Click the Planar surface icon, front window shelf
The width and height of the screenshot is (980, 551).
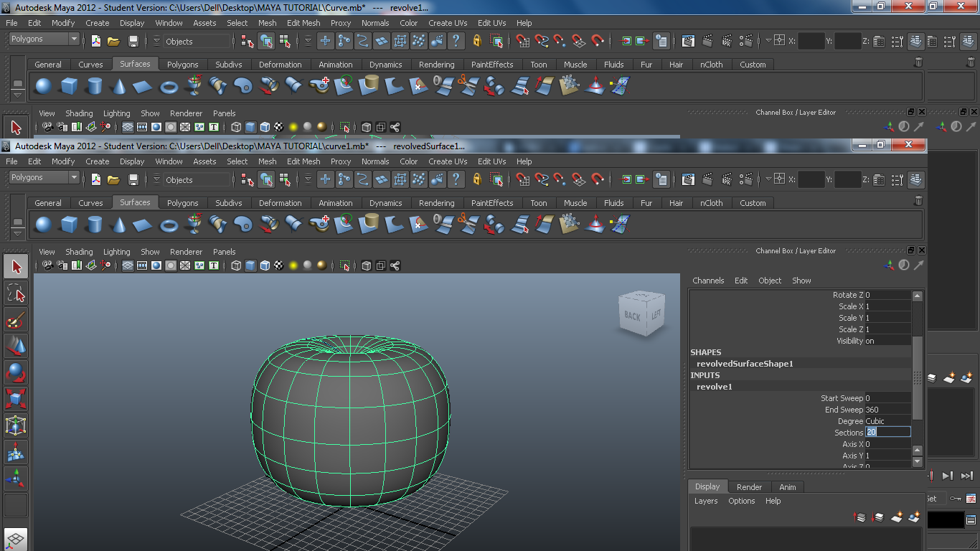coord(244,225)
